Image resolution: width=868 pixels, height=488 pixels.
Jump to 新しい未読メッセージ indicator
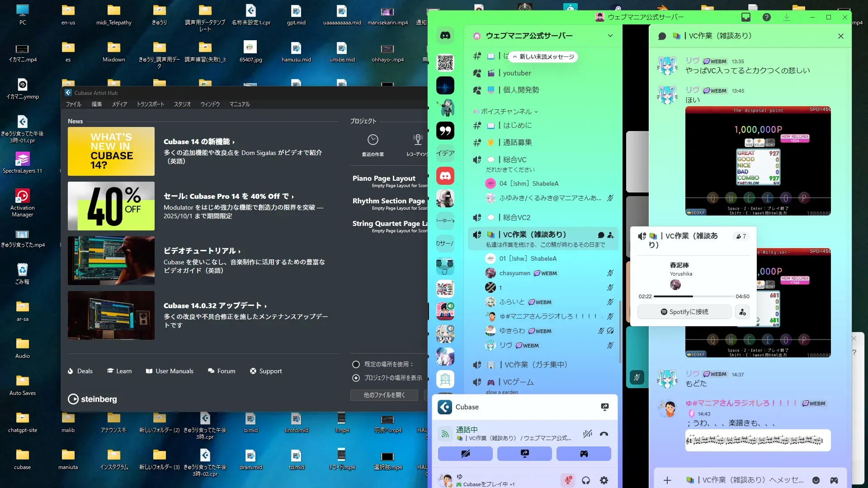(543, 57)
